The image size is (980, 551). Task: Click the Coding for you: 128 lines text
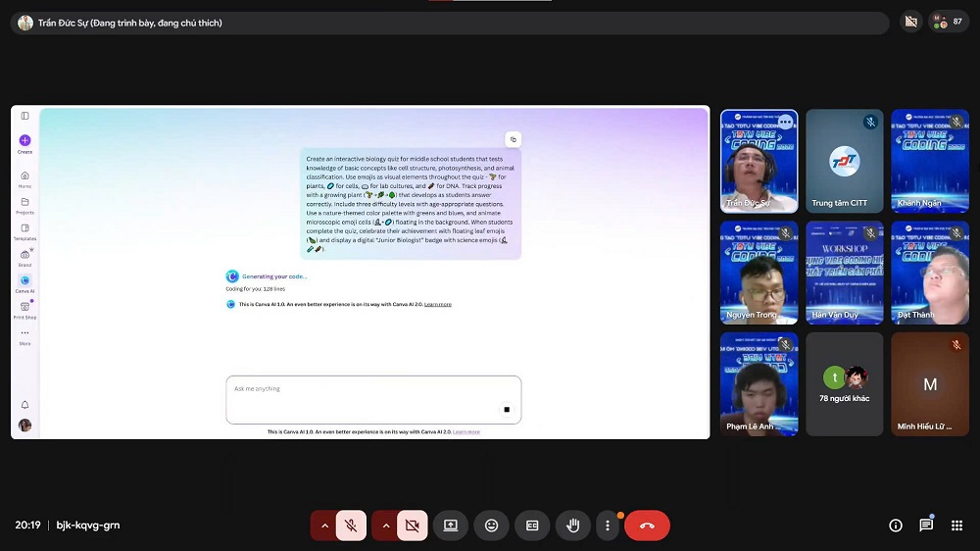pyautogui.click(x=255, y=289)
